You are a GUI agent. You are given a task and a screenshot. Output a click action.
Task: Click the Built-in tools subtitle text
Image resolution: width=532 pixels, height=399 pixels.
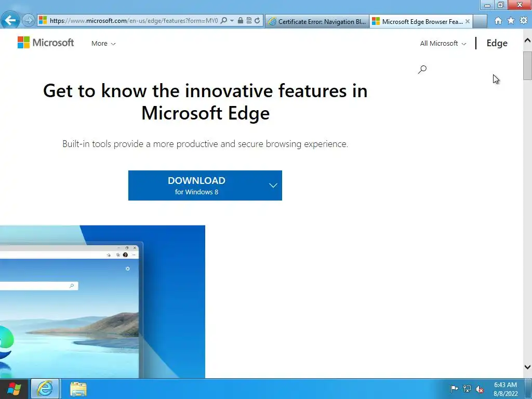point(205,144)
